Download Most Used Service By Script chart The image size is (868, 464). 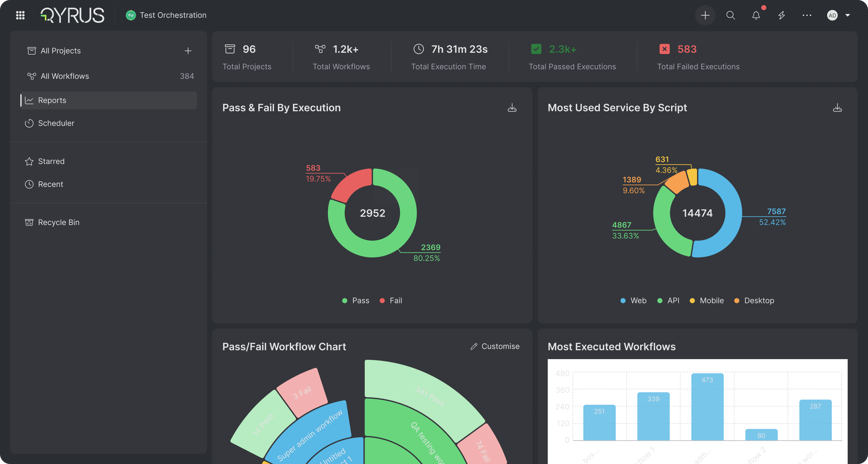point(837,108)
